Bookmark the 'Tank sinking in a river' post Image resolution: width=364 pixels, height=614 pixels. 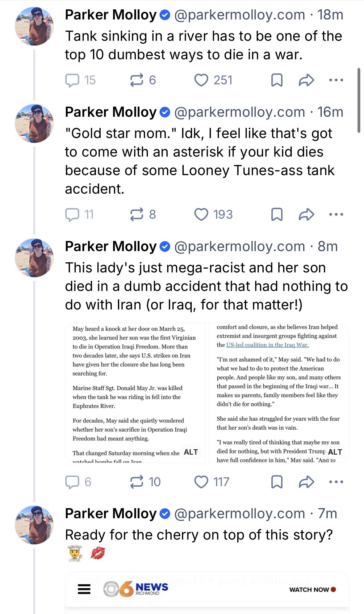pos(277,80)
